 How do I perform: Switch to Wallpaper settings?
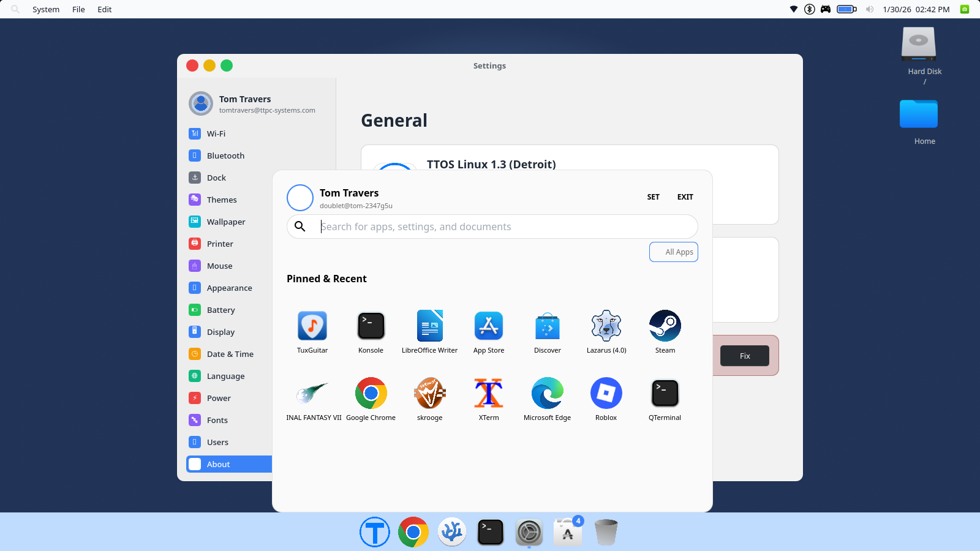point(229,222)
